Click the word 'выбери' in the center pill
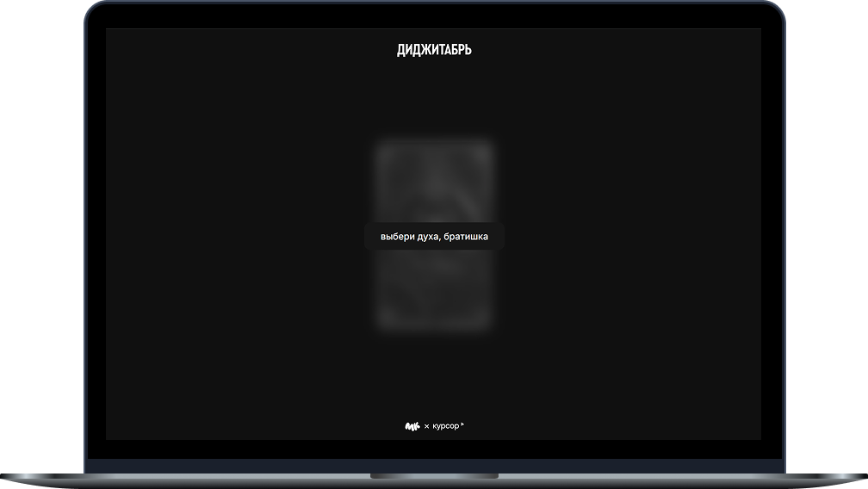Screen dimensions: 868x489 397,236
